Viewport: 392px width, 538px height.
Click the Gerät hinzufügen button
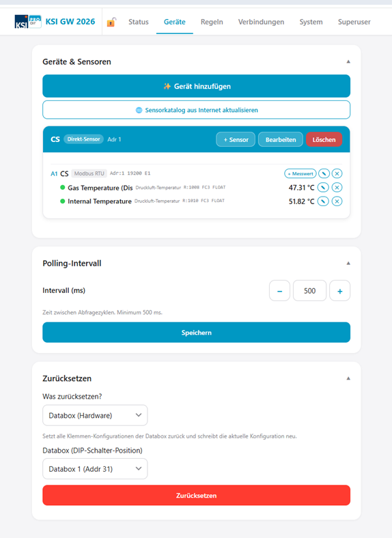pos(197,86)
